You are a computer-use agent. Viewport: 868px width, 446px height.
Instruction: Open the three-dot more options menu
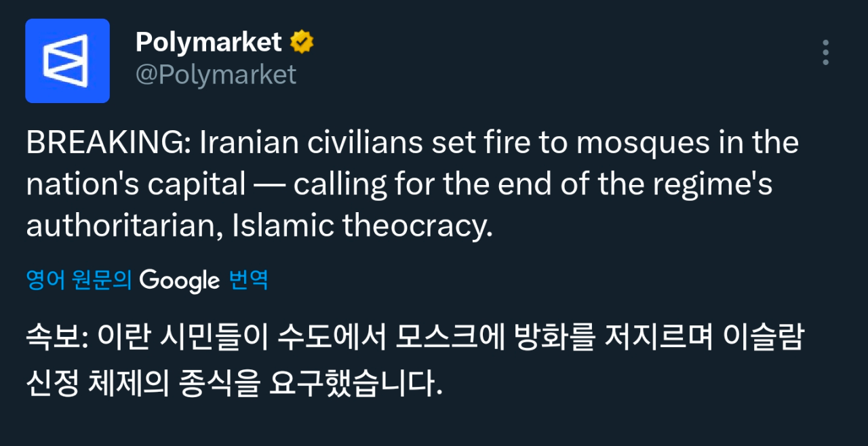(825, 52)
